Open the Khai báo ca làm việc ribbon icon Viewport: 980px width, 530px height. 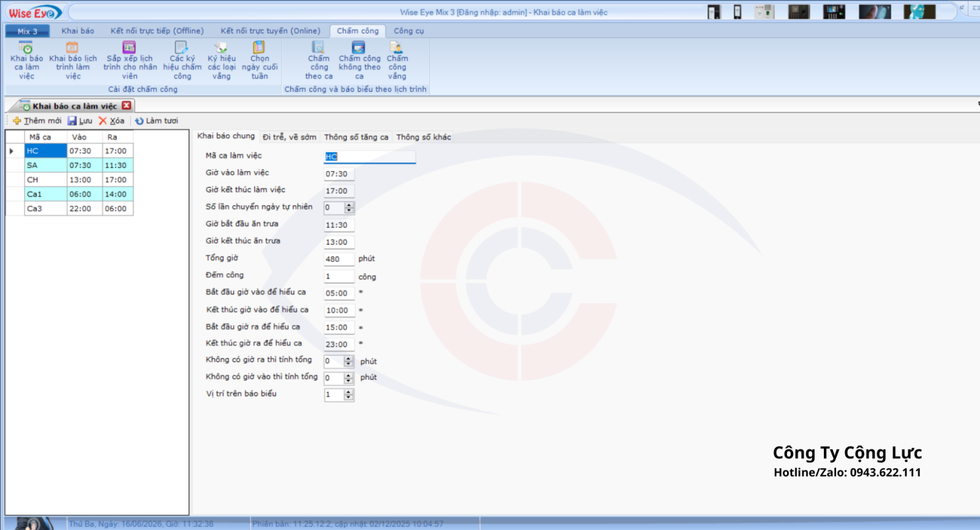[26, 47]
